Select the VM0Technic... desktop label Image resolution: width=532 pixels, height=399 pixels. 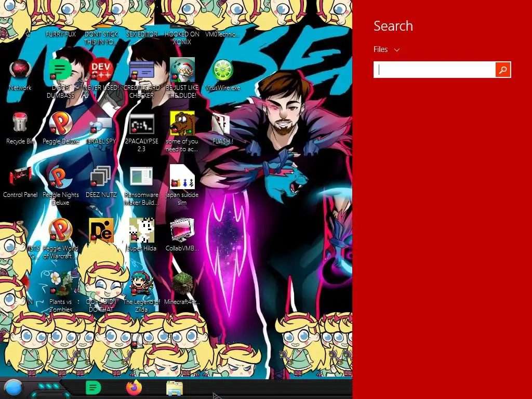coord(222,34)
